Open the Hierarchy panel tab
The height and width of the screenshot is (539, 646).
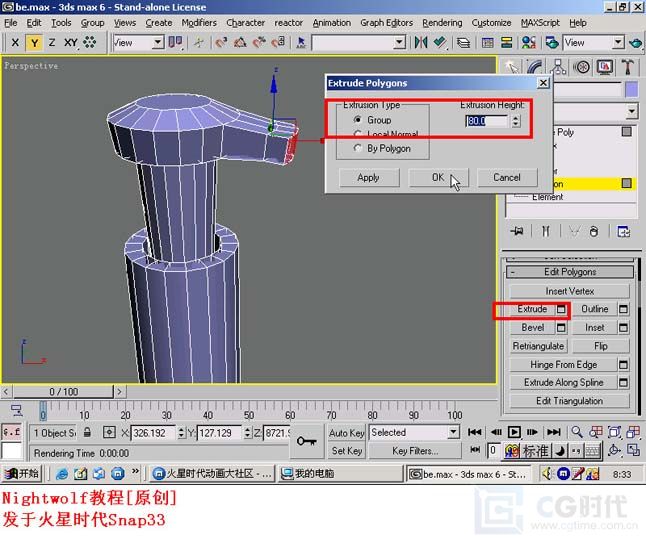pos(558,67)
